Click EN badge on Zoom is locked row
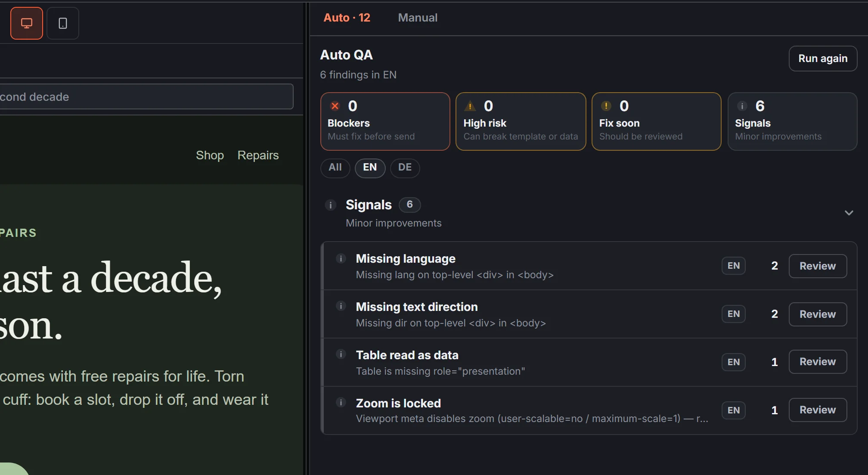Screen dimensions: 868x475 [734, 410]
